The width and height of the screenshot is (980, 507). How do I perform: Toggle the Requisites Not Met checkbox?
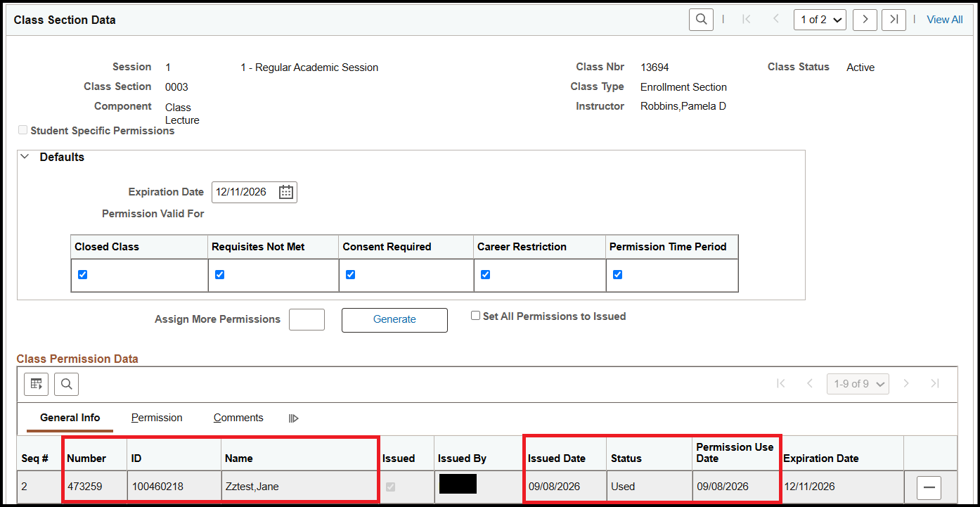(x=219, y=275)
